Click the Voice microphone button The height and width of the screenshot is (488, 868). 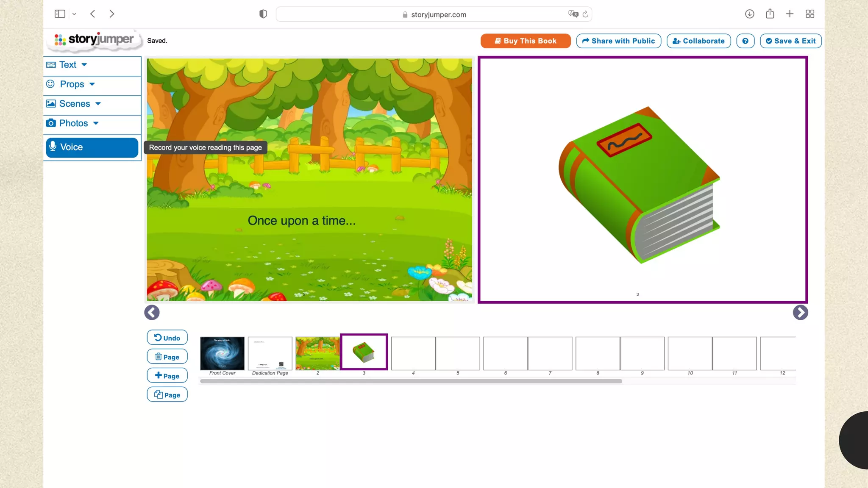point(92,147)
